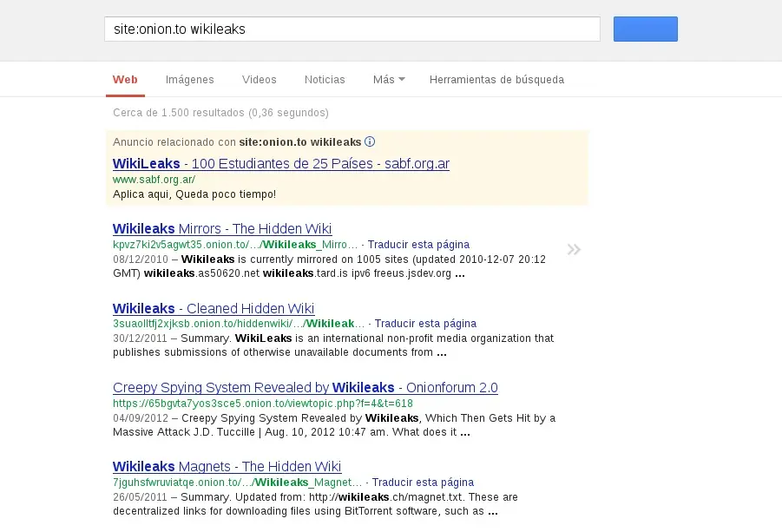
Task: Open Herramientas de búsqueda
Action: tap(496, 80)
